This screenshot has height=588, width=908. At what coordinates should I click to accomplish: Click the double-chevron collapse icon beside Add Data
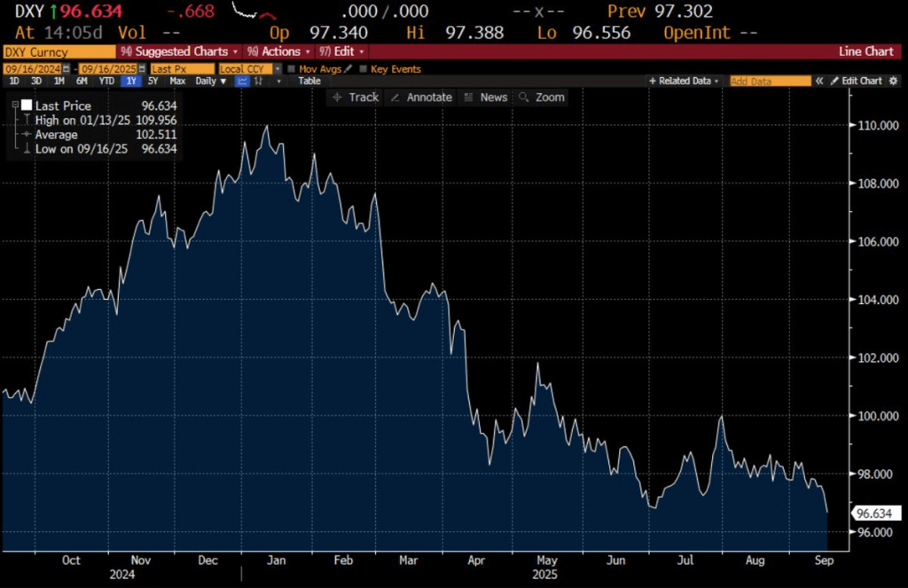pyautogui.click(x=820, y=81)
